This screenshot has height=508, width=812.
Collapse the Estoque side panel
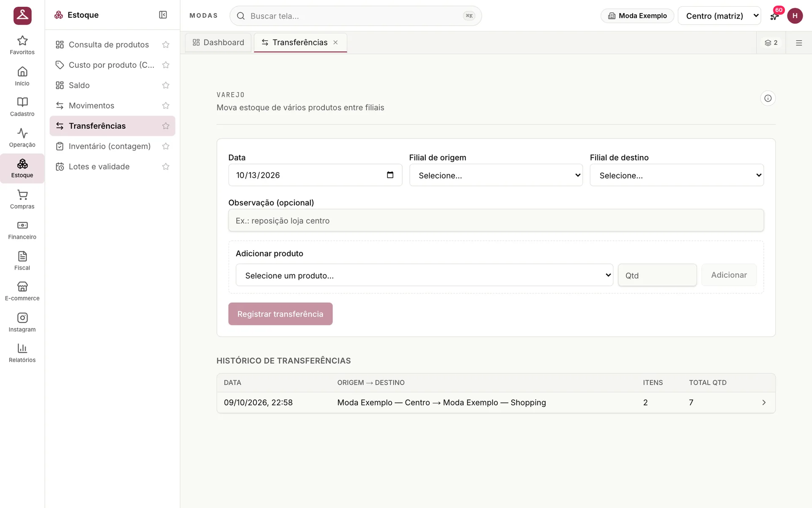click(163, 15)
